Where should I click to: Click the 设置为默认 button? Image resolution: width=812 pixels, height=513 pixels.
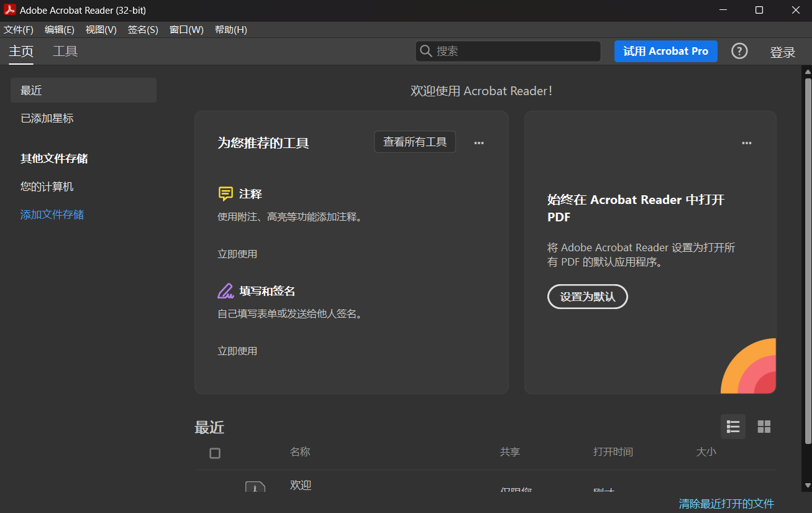point(588,297)
